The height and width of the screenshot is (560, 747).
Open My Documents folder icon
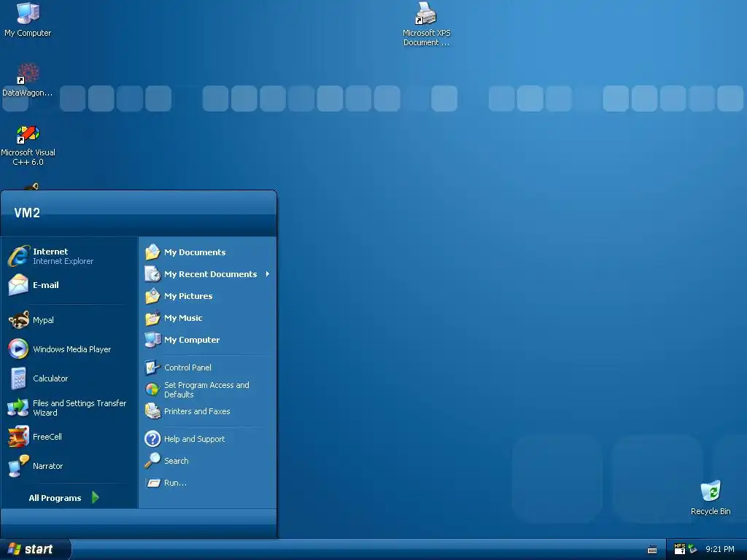coord(152,252)
